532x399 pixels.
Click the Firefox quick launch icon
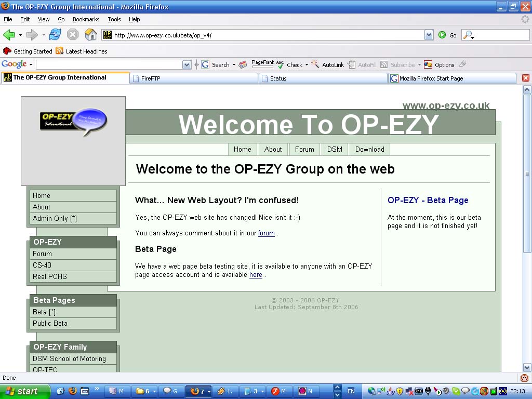coord(73,391)
